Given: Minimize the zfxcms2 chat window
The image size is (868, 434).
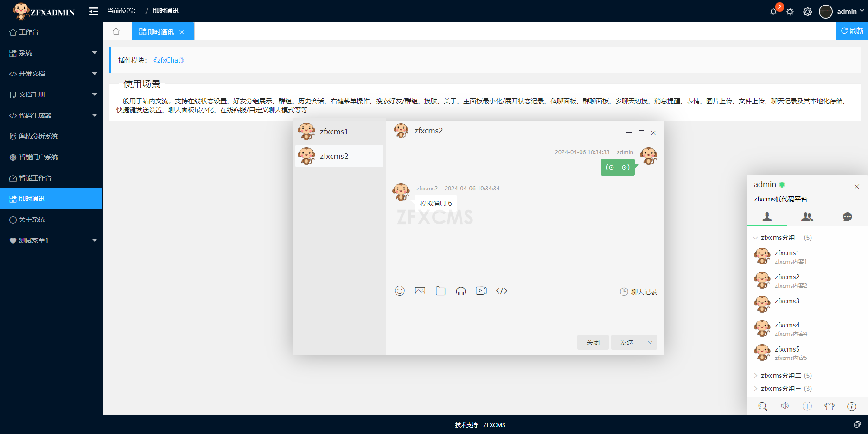Looking at the screenshot, I should coord(629,133).
